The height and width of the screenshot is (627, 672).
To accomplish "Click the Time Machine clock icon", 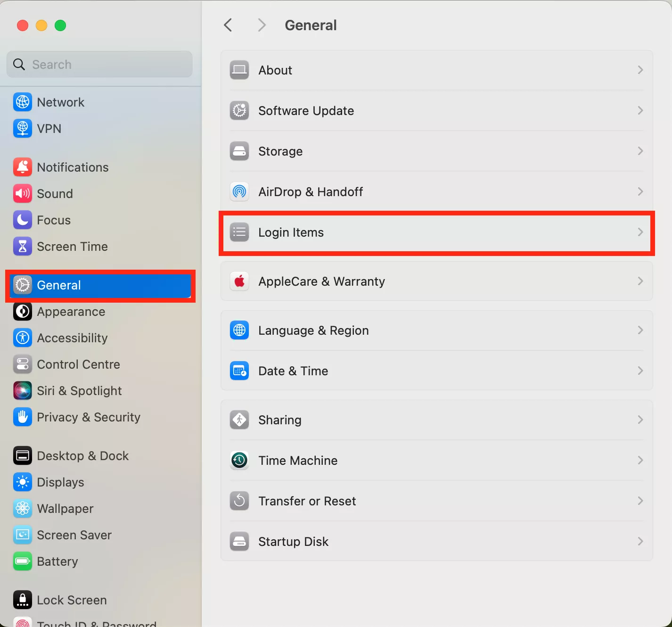I will click(x=239, y=461).
